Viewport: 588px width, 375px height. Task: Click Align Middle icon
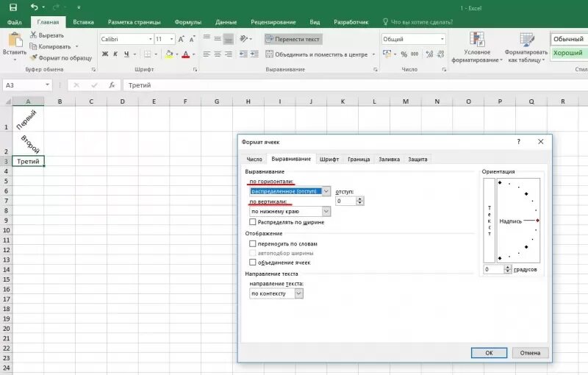click(218, 38)
